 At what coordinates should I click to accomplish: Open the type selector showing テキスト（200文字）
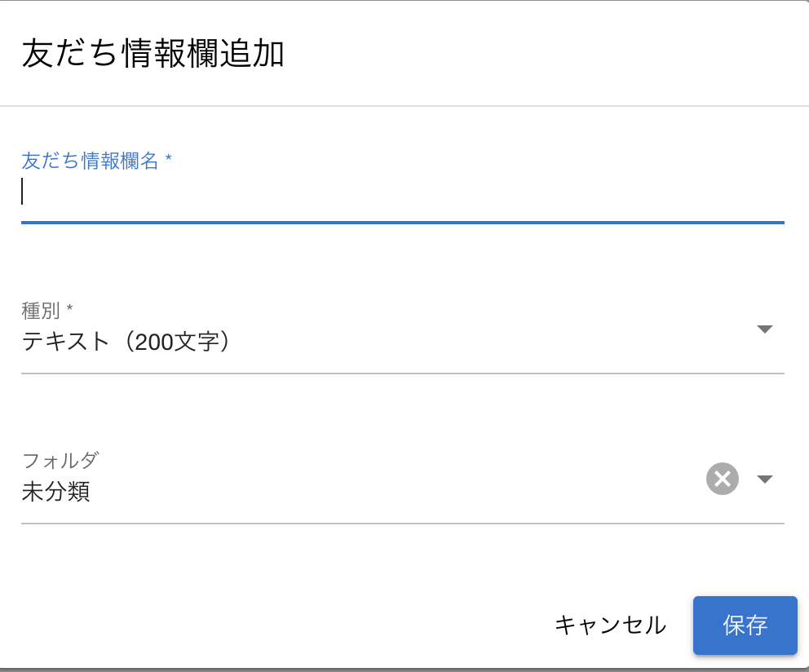pos(391,342)
